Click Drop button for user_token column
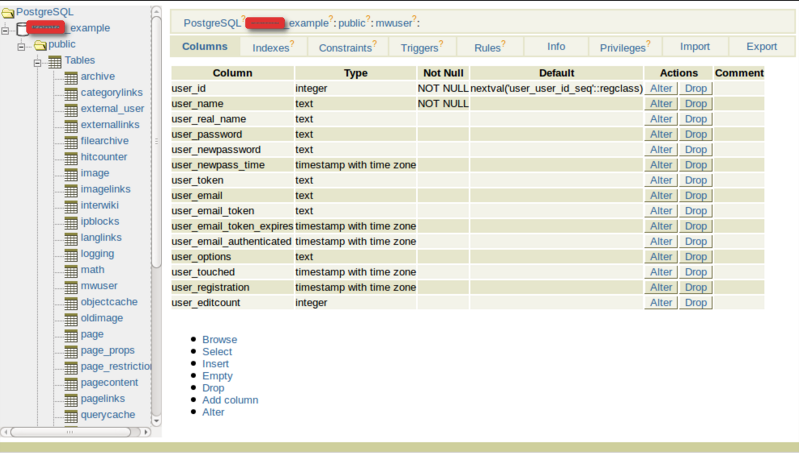The height and width of the screenshot is (453, 799). tap(695, 180)
